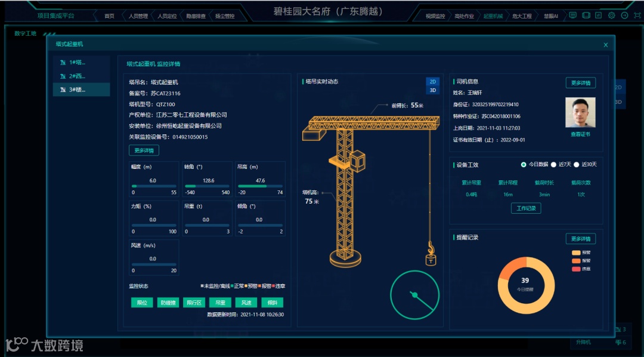The height and width of the screenshot is (357, 644).
Task: Click the 报警 legend color swatch
Action: [x=576, y=261]
